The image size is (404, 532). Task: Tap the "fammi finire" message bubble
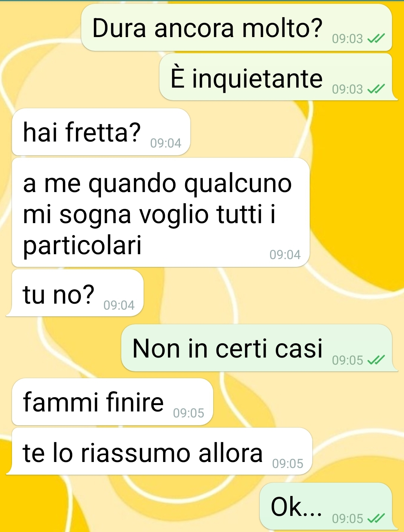(x=112, y=402)
